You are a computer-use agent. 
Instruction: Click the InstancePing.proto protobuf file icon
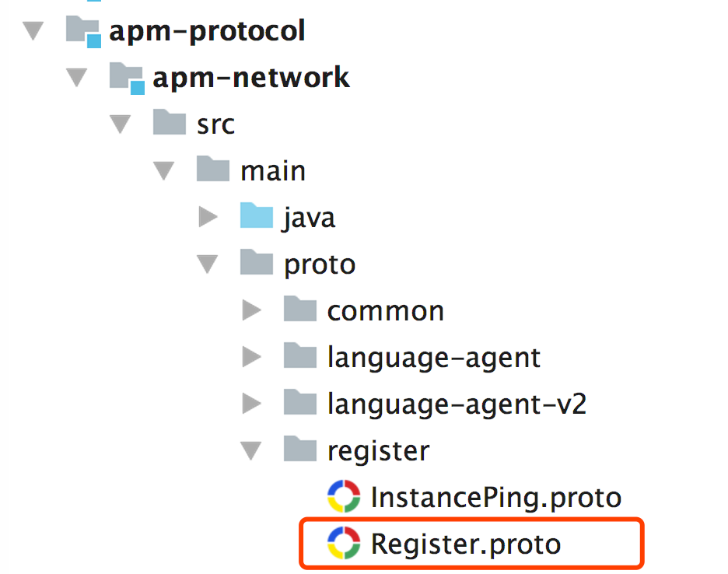(344, 496)
